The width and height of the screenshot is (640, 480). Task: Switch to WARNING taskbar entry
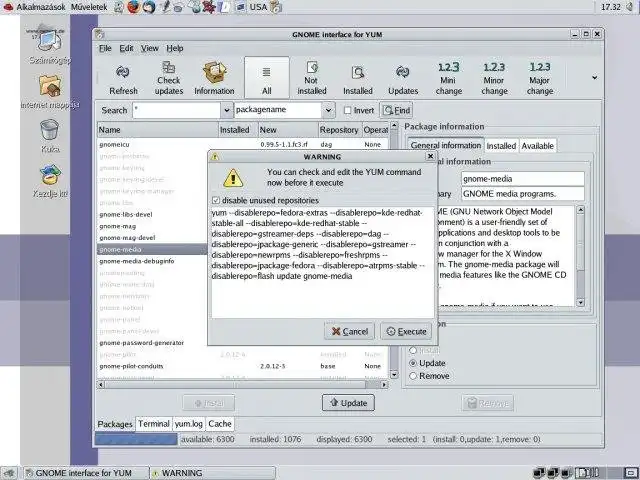pyautogui.click(x=212, y=473)
